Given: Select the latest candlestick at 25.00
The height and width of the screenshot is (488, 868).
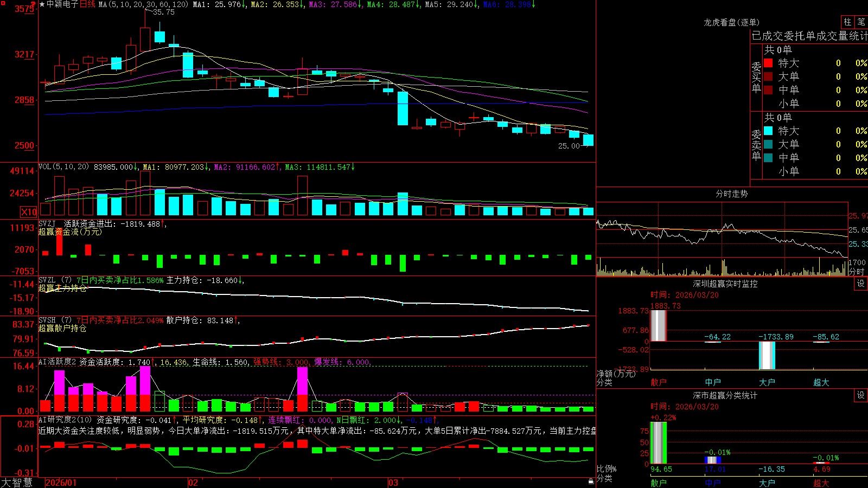Looking at the screenshot, I should pyautogui.click(x=588, y=140).
